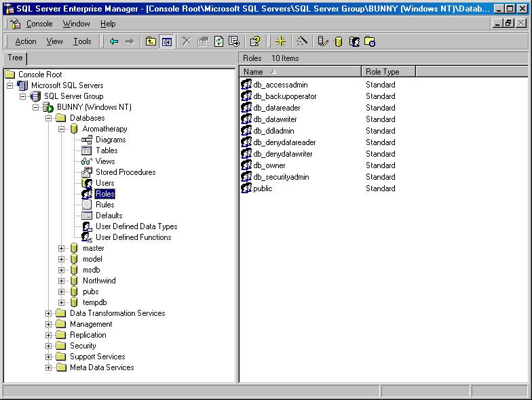Select the public role
The height and width of the screenshot is (400, 532).
pyautogui.click(x=263, y=188)
